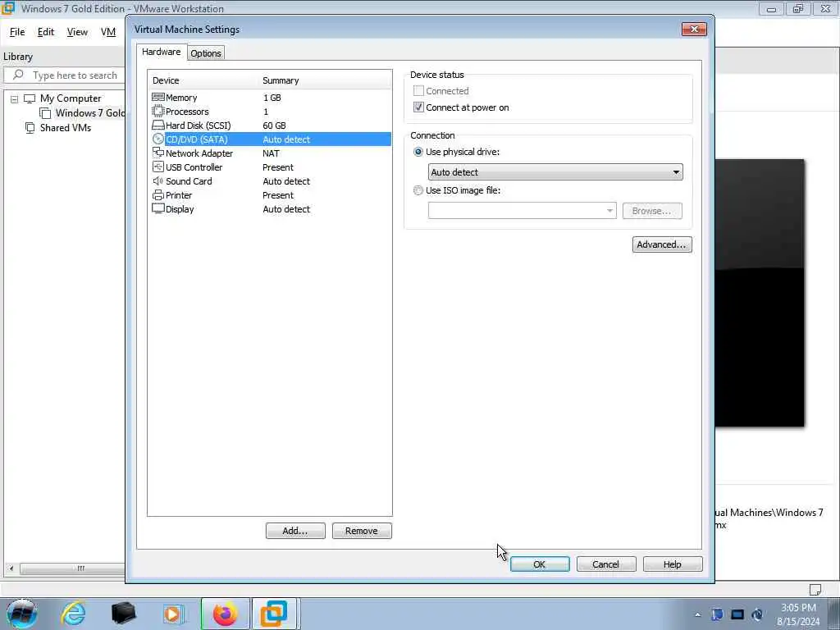
Task: Click the Library search magnifier icon
Action: point(18,75)
